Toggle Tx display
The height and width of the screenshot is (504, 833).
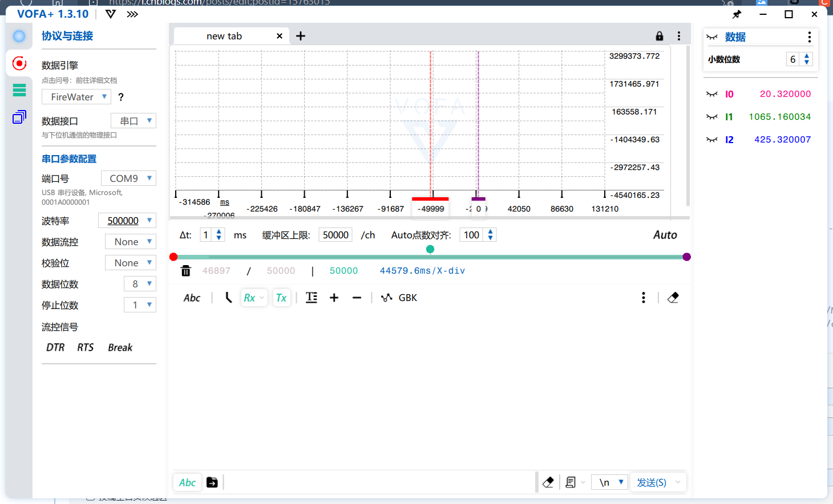[x=281, y=298]
